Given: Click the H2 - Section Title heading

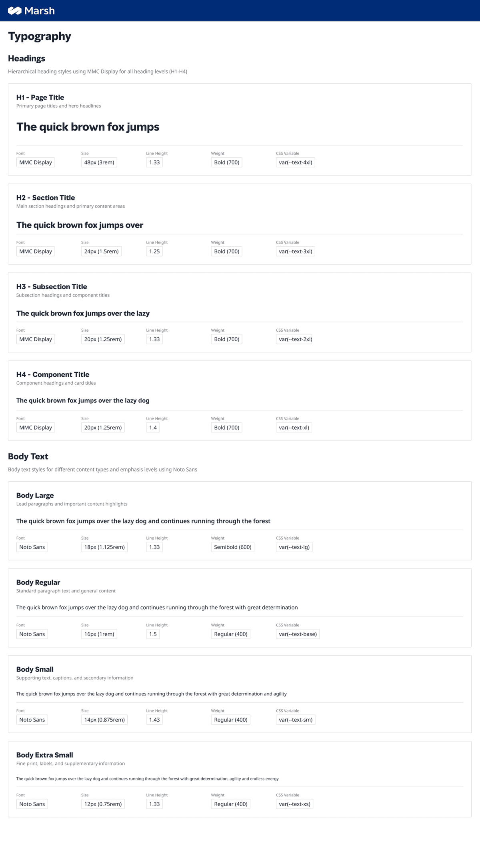Looking at the screenshot, I should (x=46, y=198).
